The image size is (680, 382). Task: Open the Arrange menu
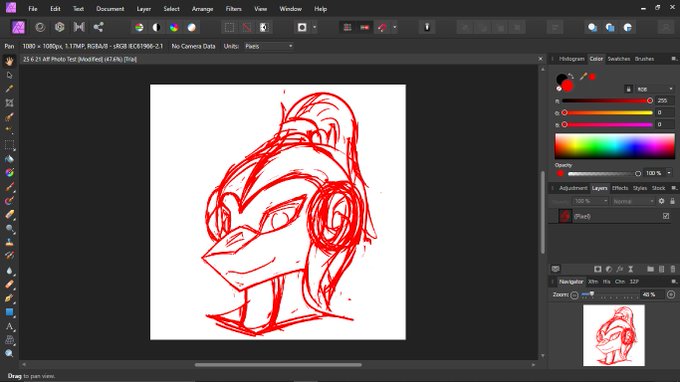tap(202, 9)
